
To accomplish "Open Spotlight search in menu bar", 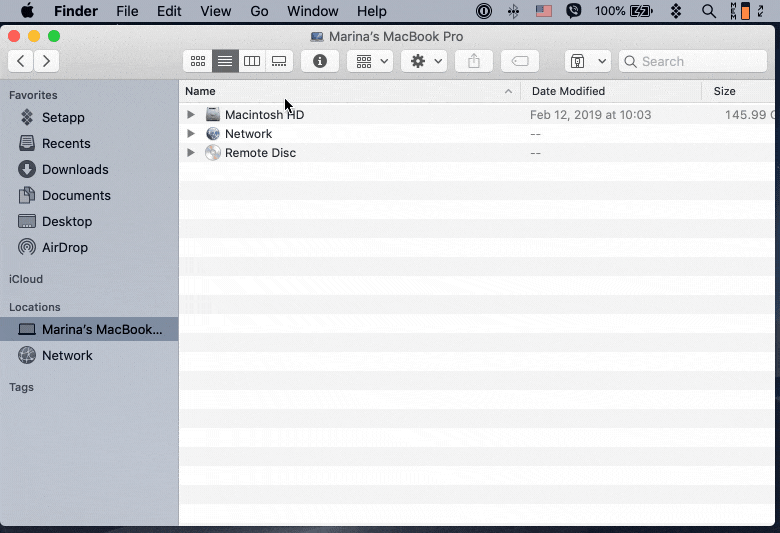I will [709, 11].
